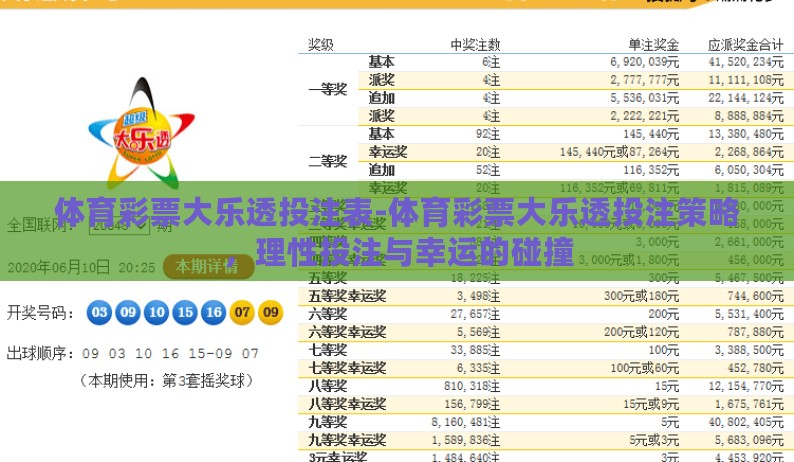
Task: Click the total 12,154,770元
Action: point(746,386)
